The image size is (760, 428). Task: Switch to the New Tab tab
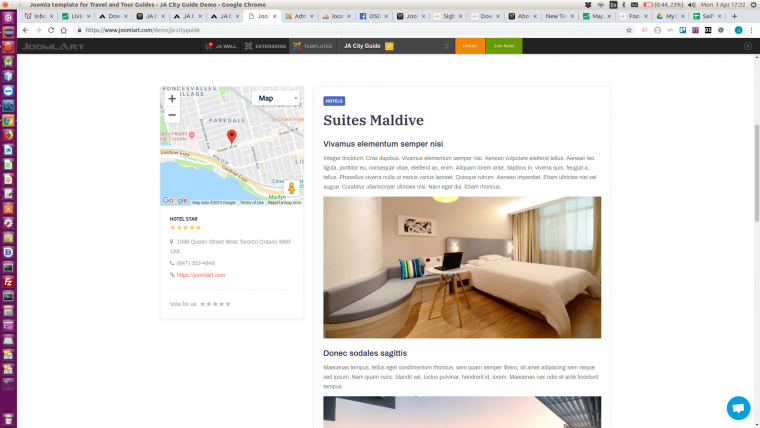tap(558, 16)
